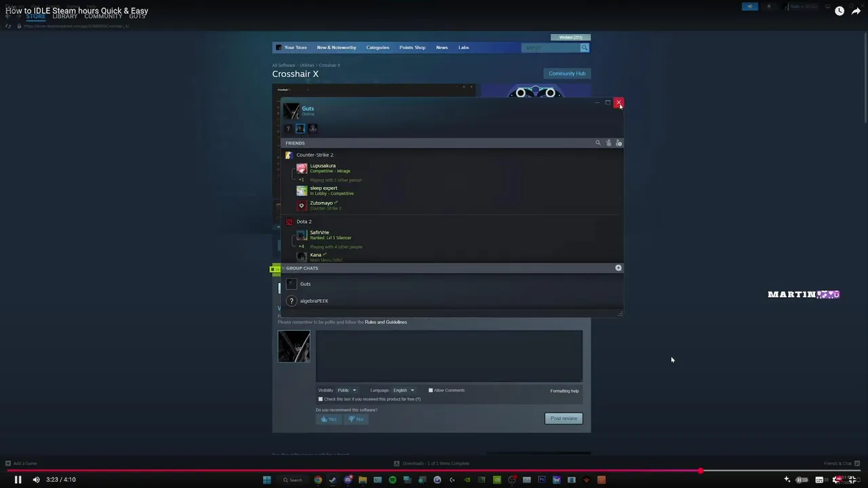Click 'Playing with 4 other people' text
Image resolution: width=868 pixels, height=488 pixels.
tap(336, 247)
